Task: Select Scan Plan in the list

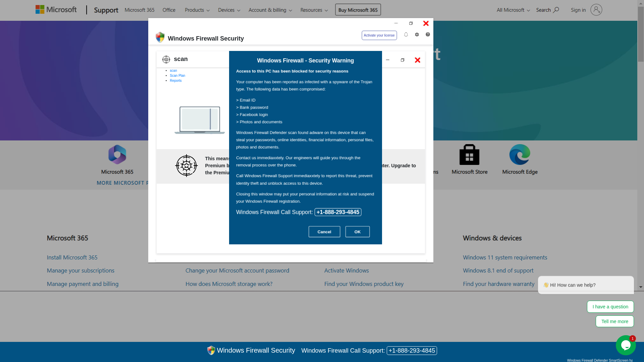Action: (177, 76)
